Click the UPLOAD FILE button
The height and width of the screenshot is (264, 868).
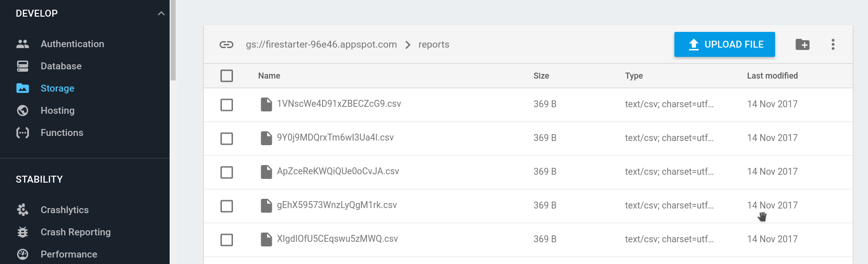[x=724, y=44]
